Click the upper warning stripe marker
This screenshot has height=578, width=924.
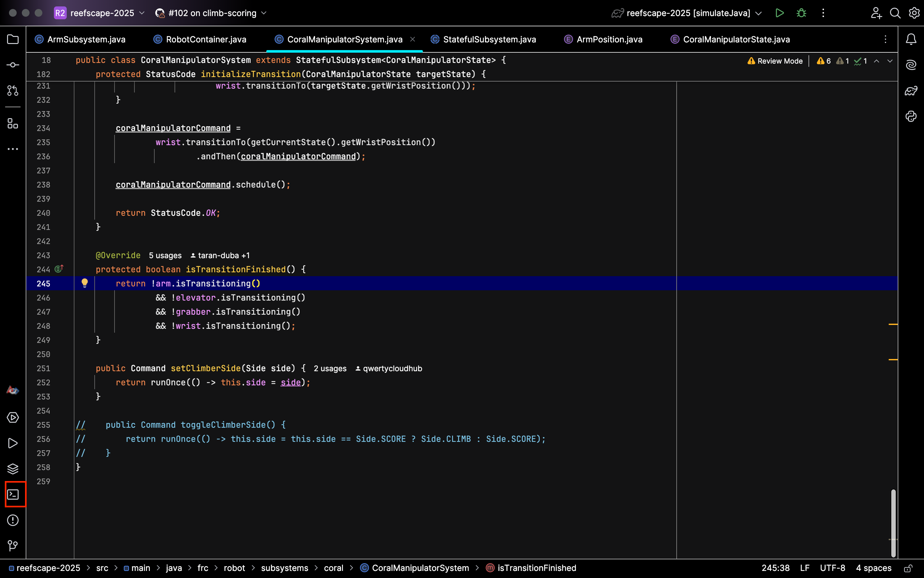893,324
